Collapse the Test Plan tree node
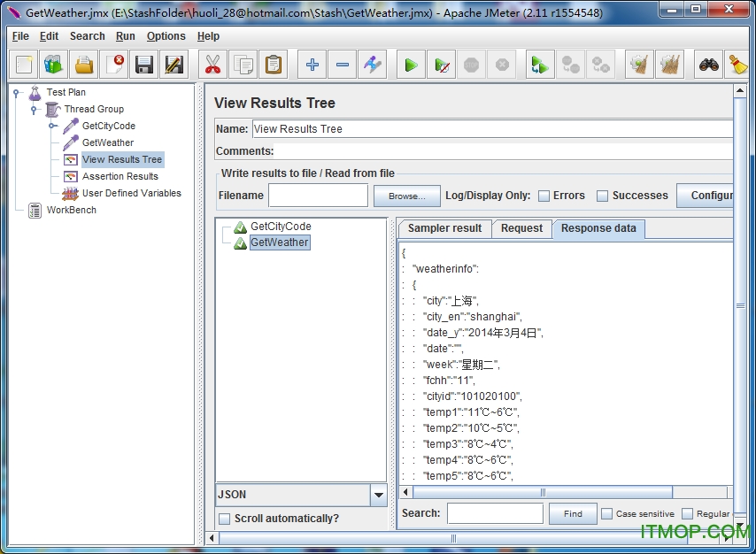The image size is (756, 554). tap(17, 92)
